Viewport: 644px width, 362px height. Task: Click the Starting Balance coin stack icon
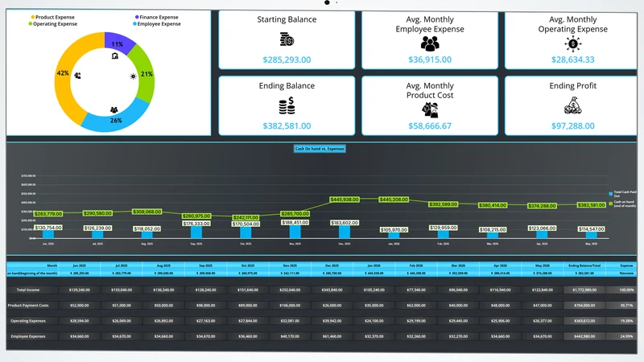(x=287, y=39)
